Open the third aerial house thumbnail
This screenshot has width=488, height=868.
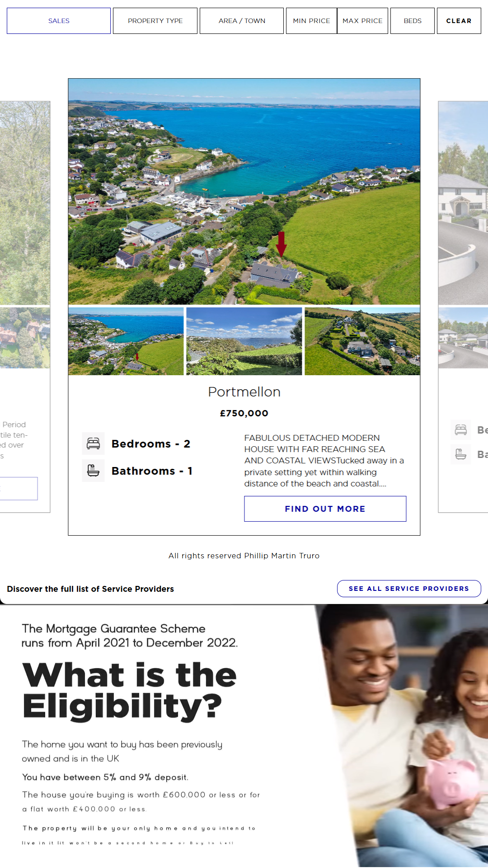pos(362,341)
